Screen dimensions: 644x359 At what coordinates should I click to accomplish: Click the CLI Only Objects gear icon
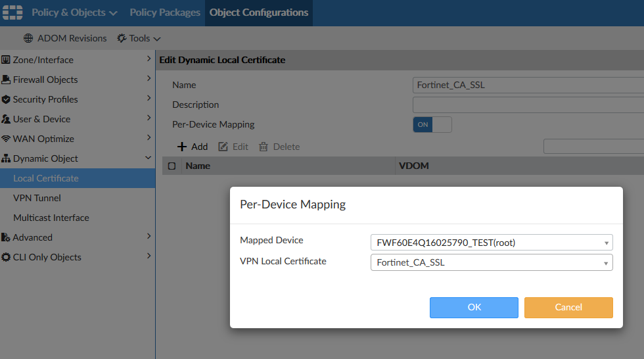click(6, 257)
